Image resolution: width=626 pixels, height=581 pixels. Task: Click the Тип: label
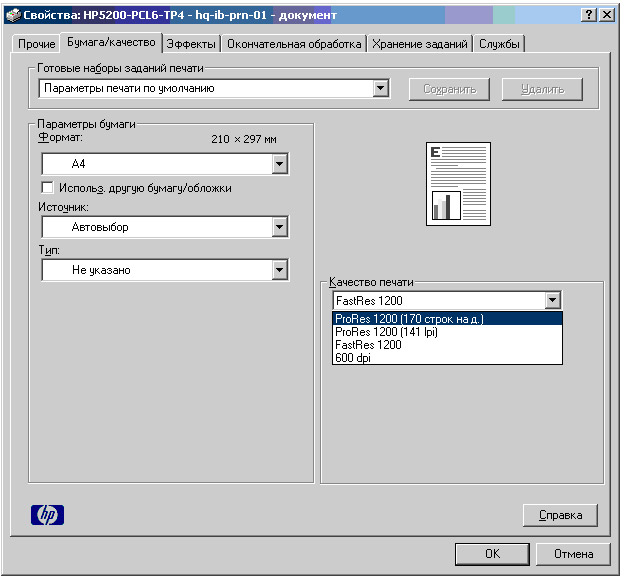(49, 250)
